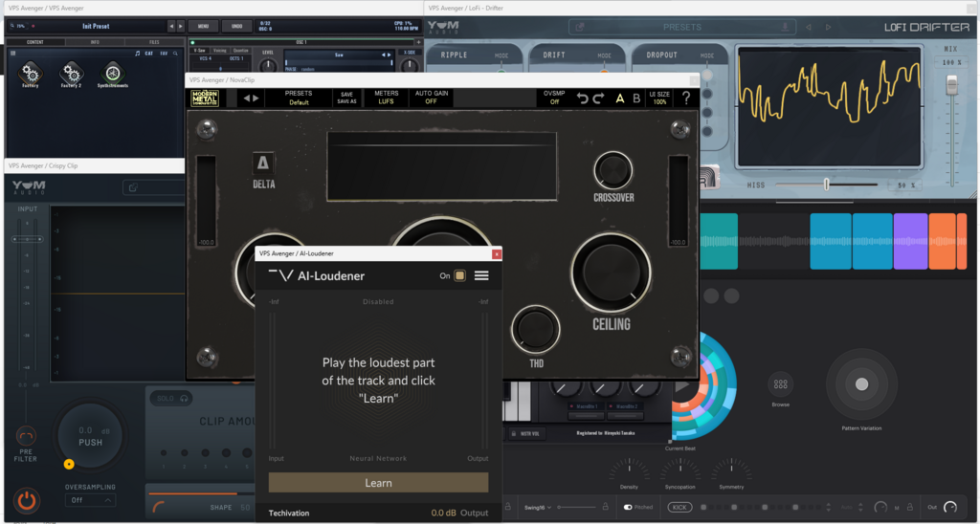Select the V-Saw tab in OSC 1

point(199,51)
